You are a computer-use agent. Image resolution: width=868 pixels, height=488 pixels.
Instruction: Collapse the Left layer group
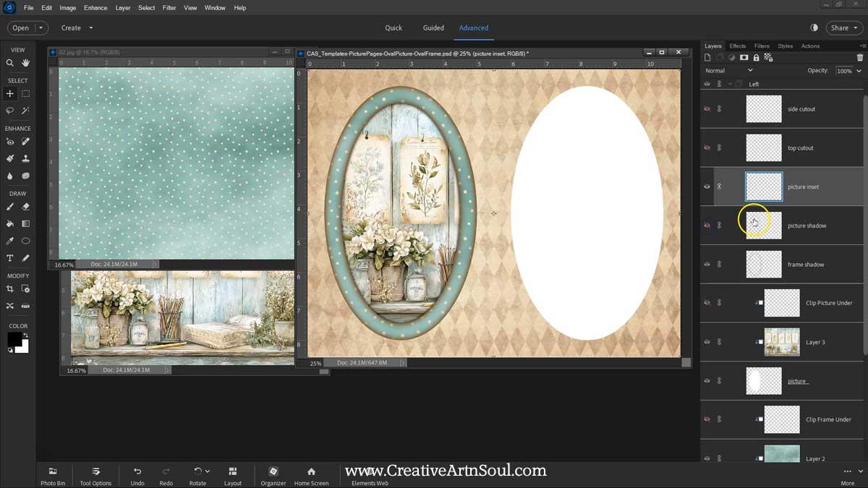coord(730,84)
